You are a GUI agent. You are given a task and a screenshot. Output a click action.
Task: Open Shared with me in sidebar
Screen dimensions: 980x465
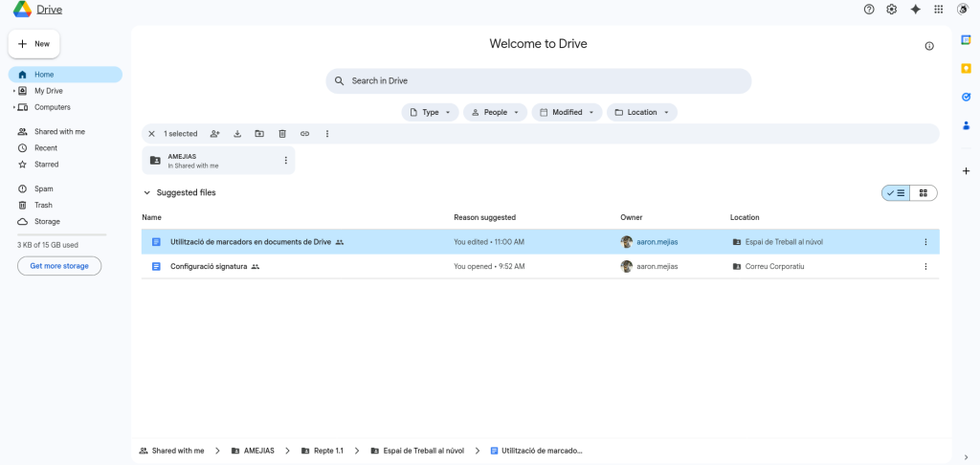[x=59, y=132]
